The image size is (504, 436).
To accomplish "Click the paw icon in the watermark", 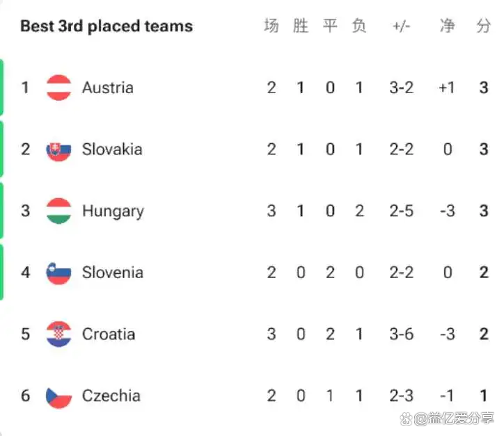I will [x=406, y=419].
